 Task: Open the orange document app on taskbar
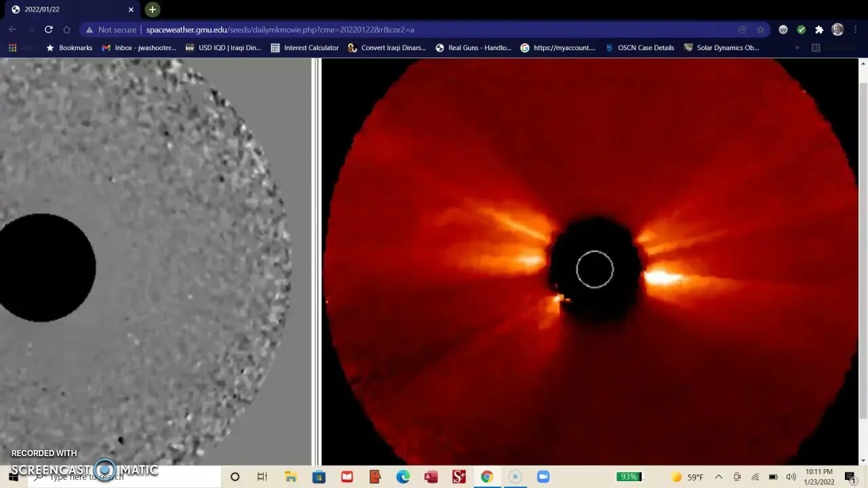pyautogui.click(x=375, y=476)
